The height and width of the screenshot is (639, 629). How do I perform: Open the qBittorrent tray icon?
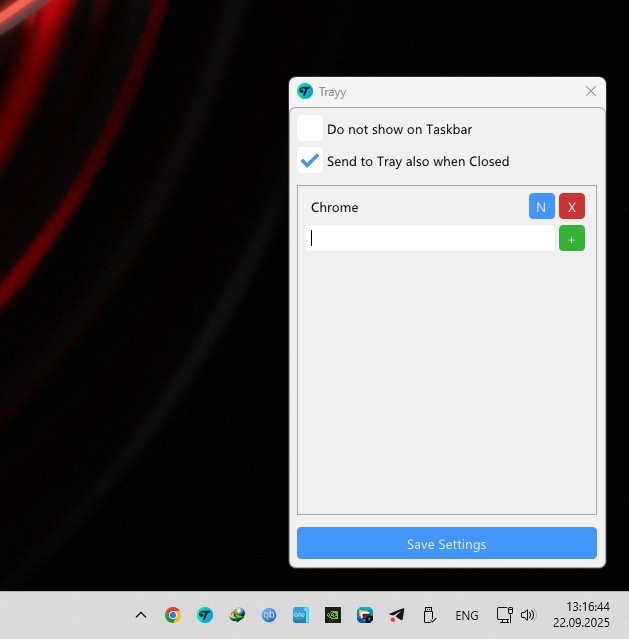(x=269, y=615)
